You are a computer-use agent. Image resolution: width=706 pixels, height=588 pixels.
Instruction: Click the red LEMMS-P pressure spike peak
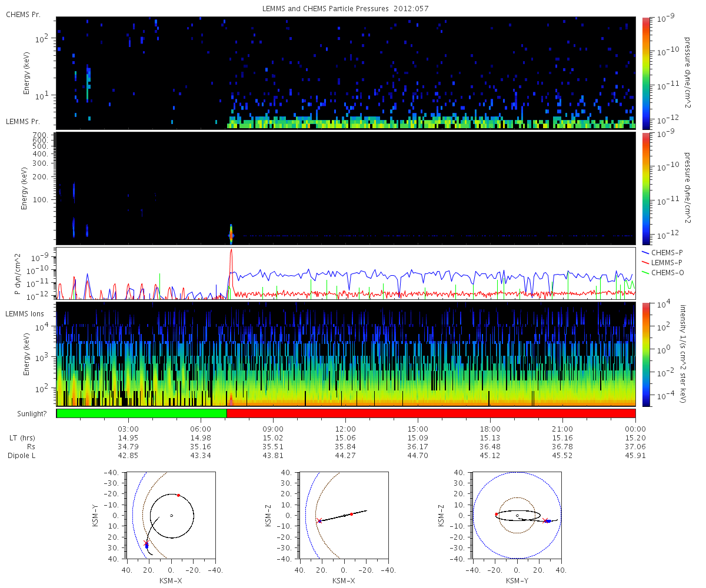[231, 250]
